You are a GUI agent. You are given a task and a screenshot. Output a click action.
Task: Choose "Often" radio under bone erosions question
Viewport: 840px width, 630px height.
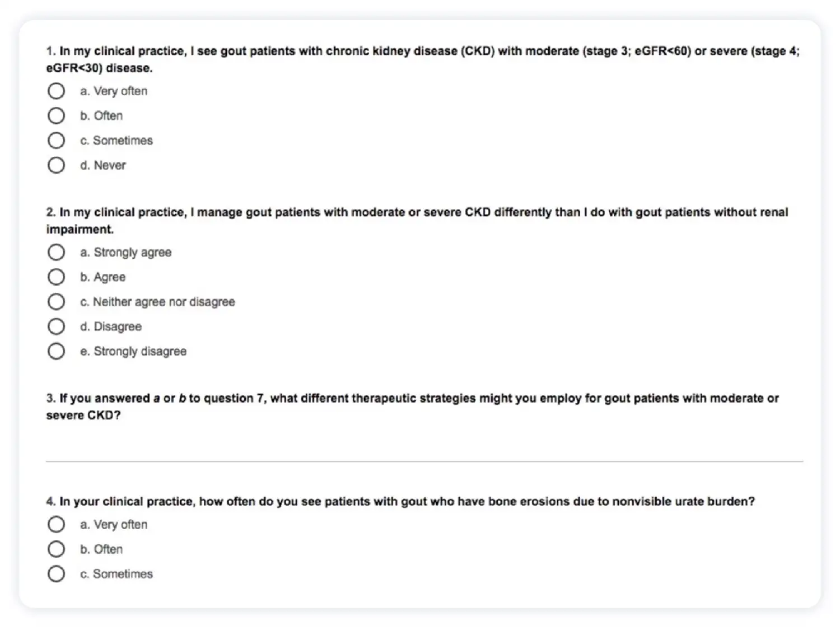pyautogui.click(x=56, y=549)
